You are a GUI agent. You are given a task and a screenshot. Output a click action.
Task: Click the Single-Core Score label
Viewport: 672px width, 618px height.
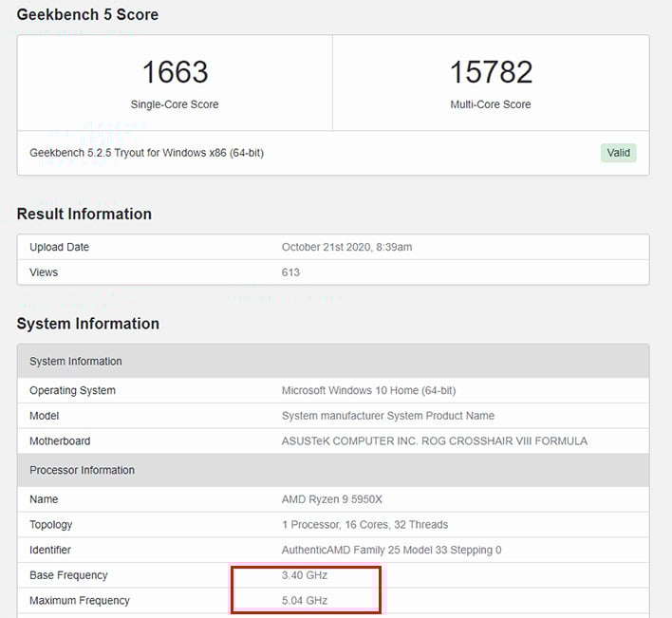point(175,104)
